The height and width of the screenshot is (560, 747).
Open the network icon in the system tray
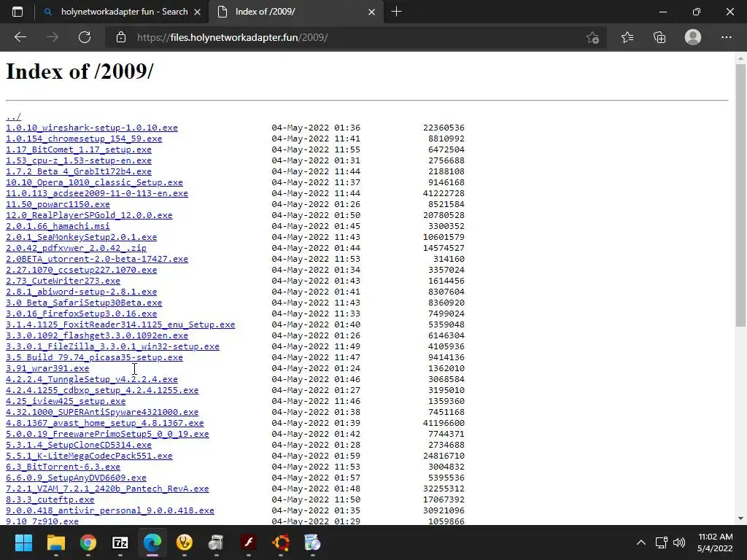click(661, 542)
